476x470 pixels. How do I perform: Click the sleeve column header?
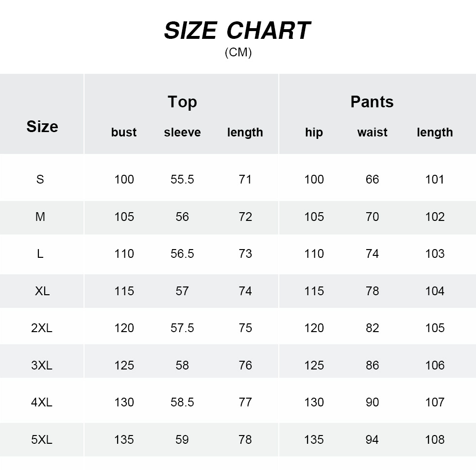182,132
